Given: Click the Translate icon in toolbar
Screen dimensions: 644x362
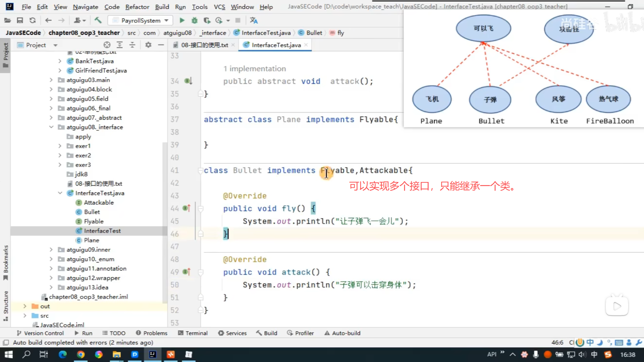Looking at the screenshot, I should (x=254, y=20).
